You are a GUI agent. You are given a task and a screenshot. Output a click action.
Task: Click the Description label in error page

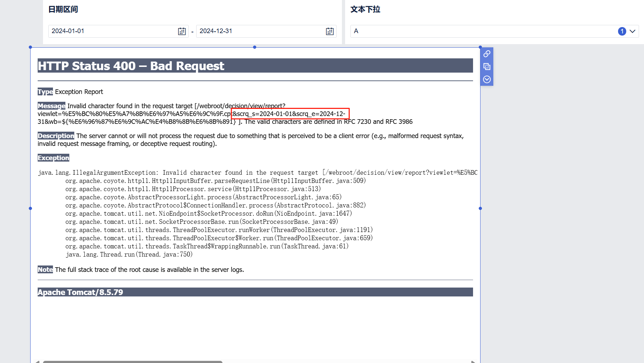point(56,136)
